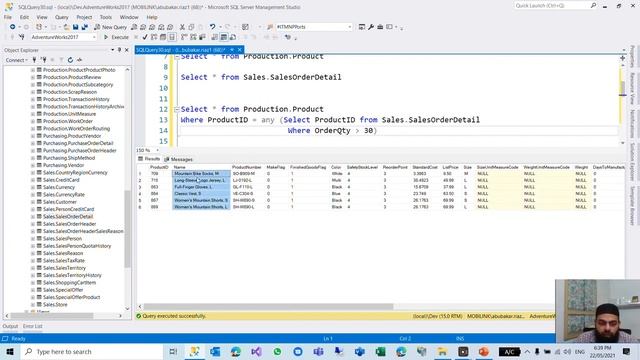Open the Output tab at bottom
Screen dimensions: 640x360
[x=10, y=326]
